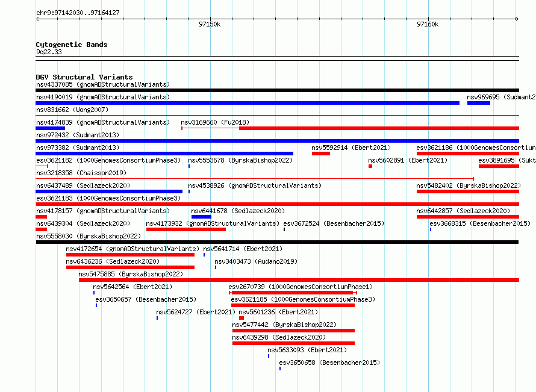The image size is (536, 392).
Task: Open the nsv969695 variant label
Action: click(x=501, y=97)
